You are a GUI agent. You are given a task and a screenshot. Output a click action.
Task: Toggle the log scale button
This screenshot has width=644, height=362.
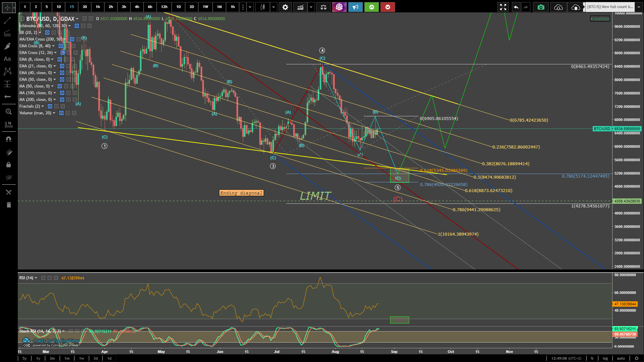point(605,358)
